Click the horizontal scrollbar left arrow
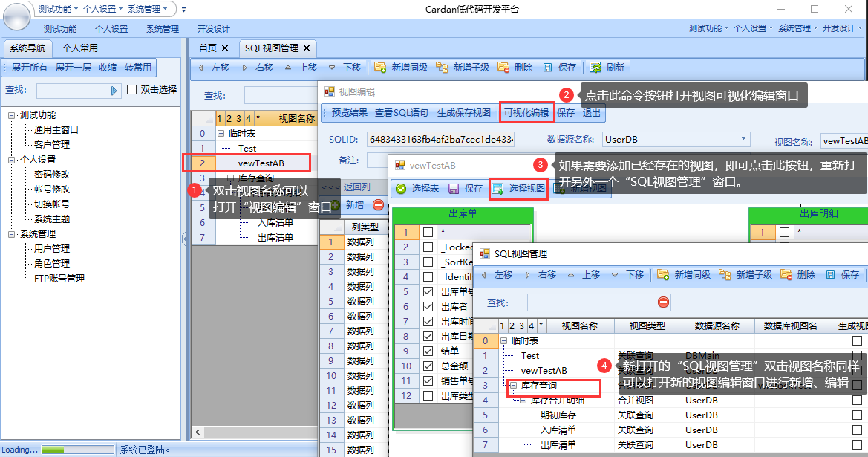The width and height of the screenshot is (868, 457). (198, 432)
